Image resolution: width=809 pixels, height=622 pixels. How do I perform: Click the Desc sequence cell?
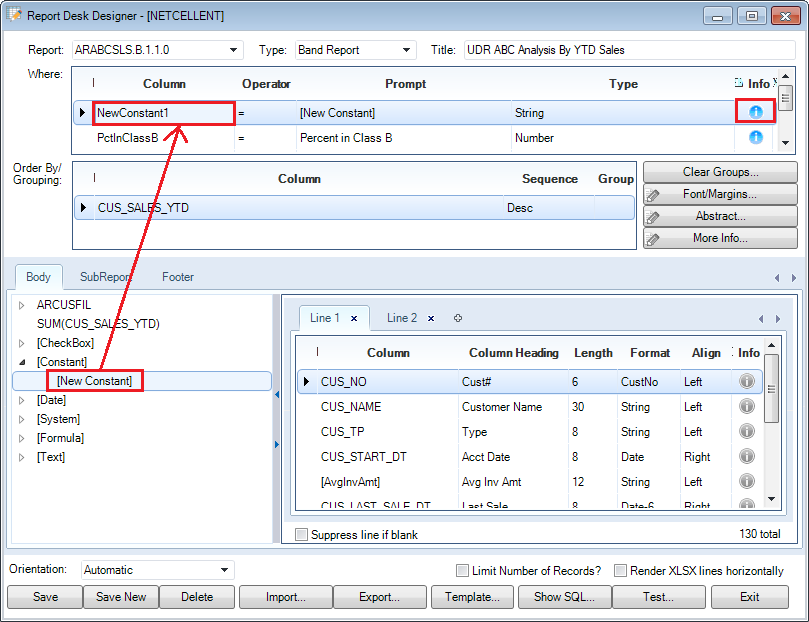pyautogui.click(x=549, y=208)
